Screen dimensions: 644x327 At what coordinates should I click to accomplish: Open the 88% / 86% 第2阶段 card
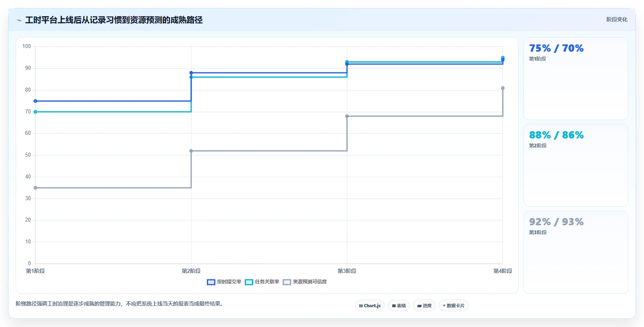[x=575, y=166]
